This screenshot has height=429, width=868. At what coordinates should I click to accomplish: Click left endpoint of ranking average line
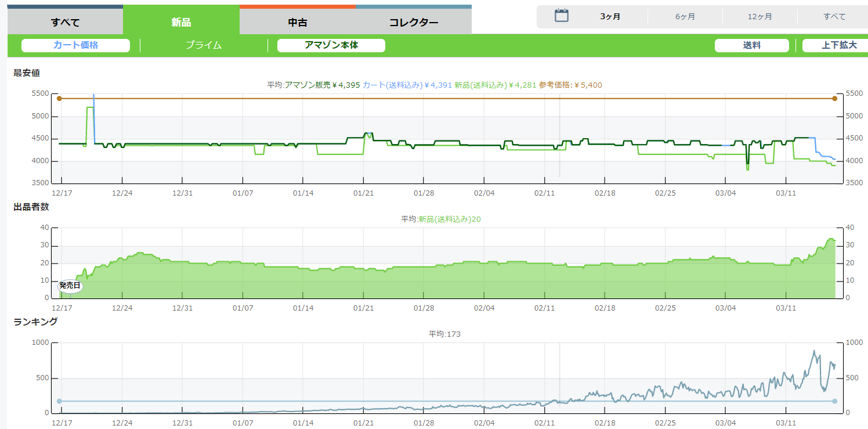pos(59,401)
